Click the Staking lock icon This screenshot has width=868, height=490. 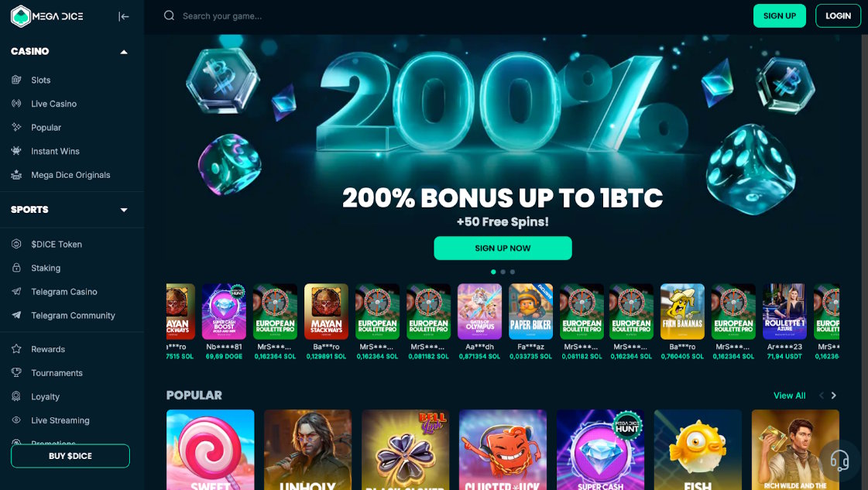pyautogui.click(x=16, y=267)
